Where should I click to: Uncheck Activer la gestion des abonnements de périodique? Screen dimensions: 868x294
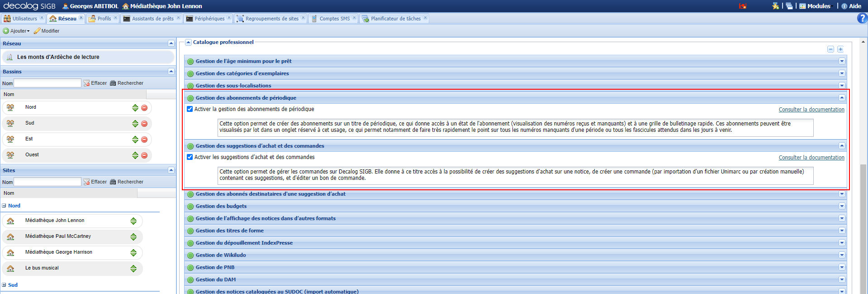190,109
